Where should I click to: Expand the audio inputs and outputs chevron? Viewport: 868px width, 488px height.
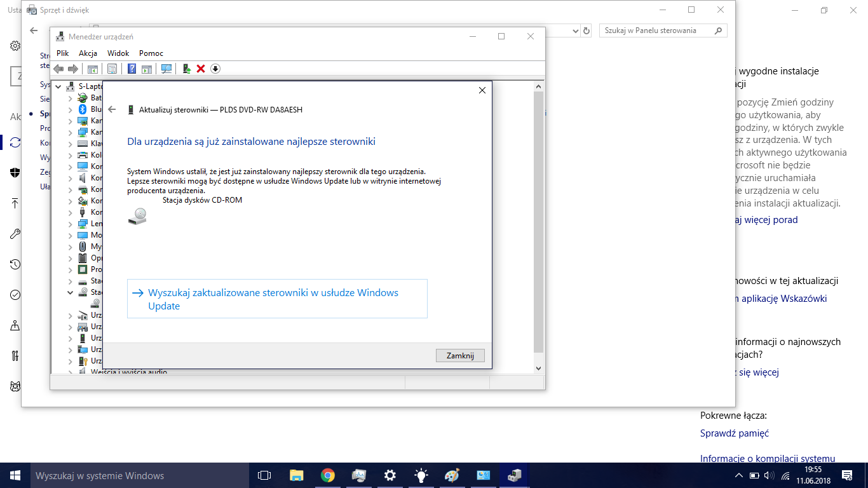(71, 371)
